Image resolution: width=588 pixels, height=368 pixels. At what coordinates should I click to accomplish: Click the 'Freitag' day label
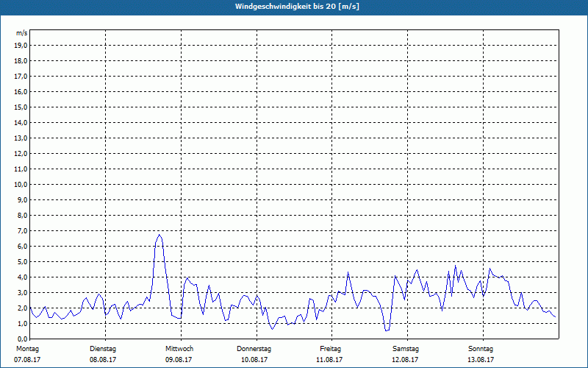330,349
